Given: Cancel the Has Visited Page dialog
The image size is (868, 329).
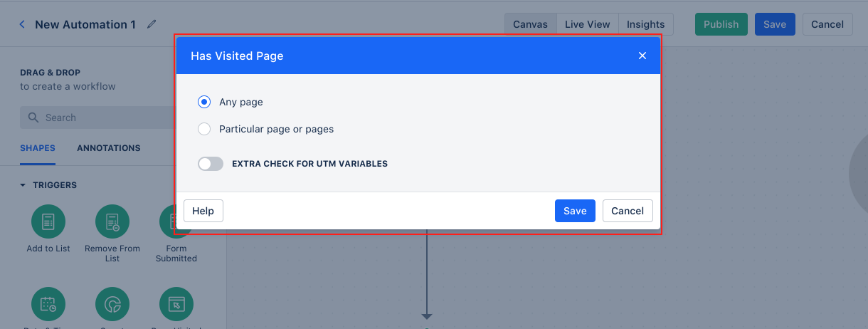Looking at the screenshot, I should (x=628, y=211).
